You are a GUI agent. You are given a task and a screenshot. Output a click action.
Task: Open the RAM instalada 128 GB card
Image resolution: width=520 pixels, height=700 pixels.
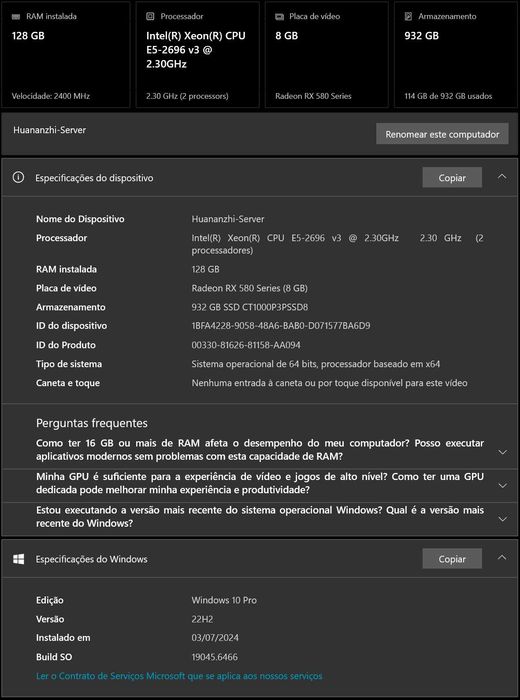click(x=66, y=54)
